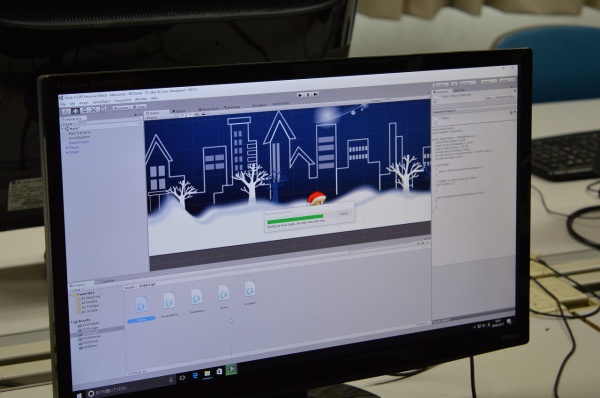
Task: Select the Rect transform tool
Action: point(102,109)
